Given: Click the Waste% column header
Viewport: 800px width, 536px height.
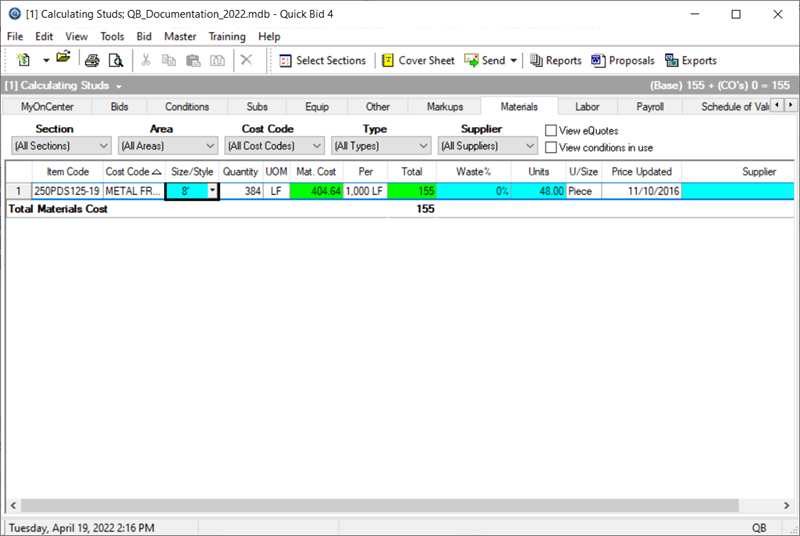Looking at the screenshot, I should coord(473,172).
